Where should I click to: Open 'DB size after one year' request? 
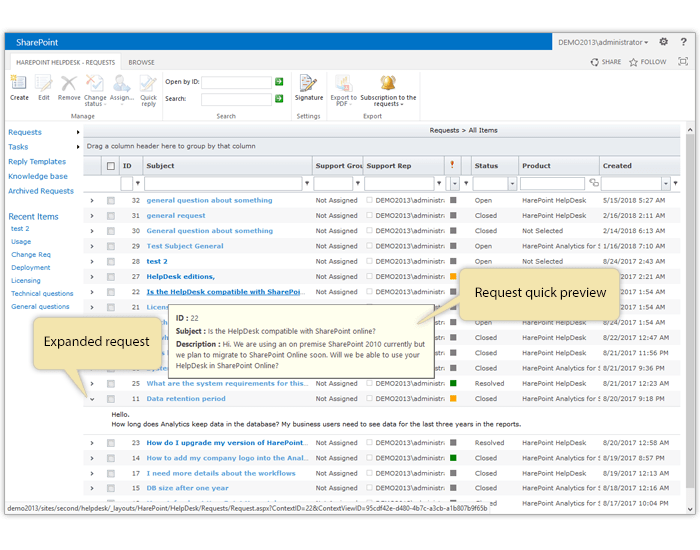(188, 488)
